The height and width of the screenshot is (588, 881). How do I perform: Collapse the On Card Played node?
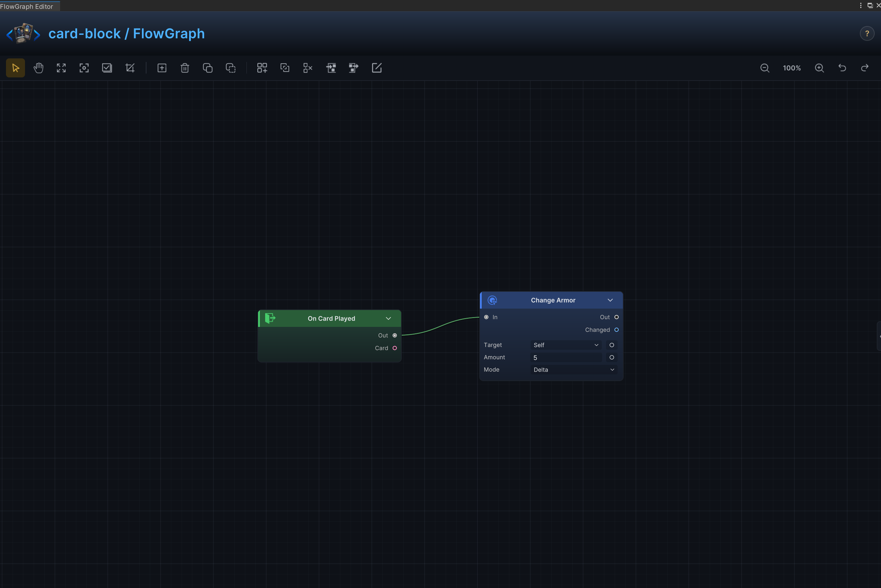coord(388,318)
